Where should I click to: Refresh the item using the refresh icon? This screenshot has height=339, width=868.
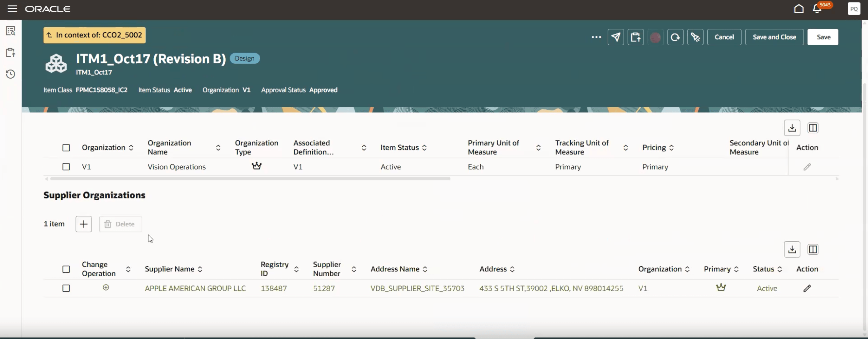click(x=675, y=37)
